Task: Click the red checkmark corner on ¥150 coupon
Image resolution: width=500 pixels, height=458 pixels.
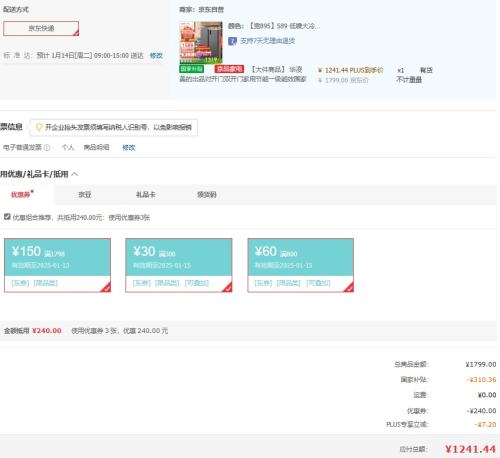Action: [106, 288]
